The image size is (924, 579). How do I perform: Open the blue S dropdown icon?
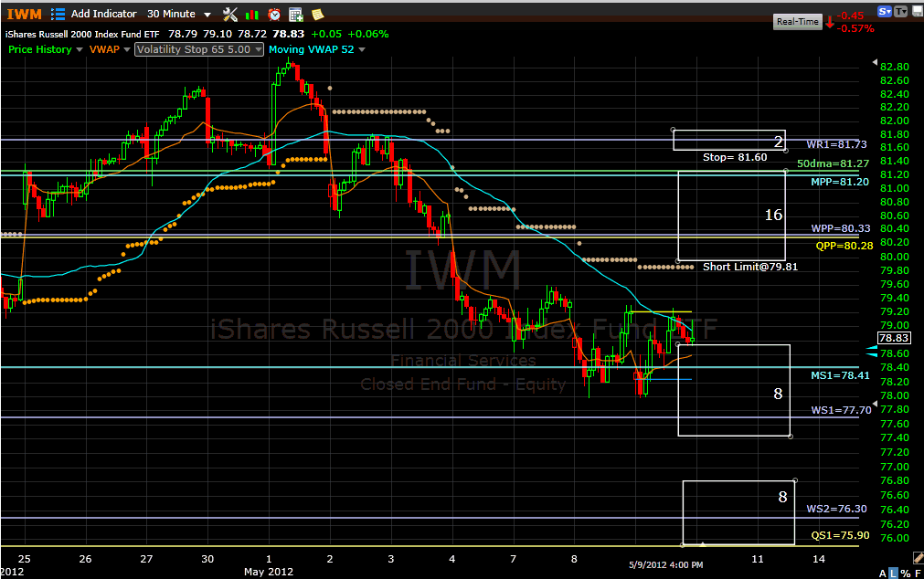click(884, 11)
